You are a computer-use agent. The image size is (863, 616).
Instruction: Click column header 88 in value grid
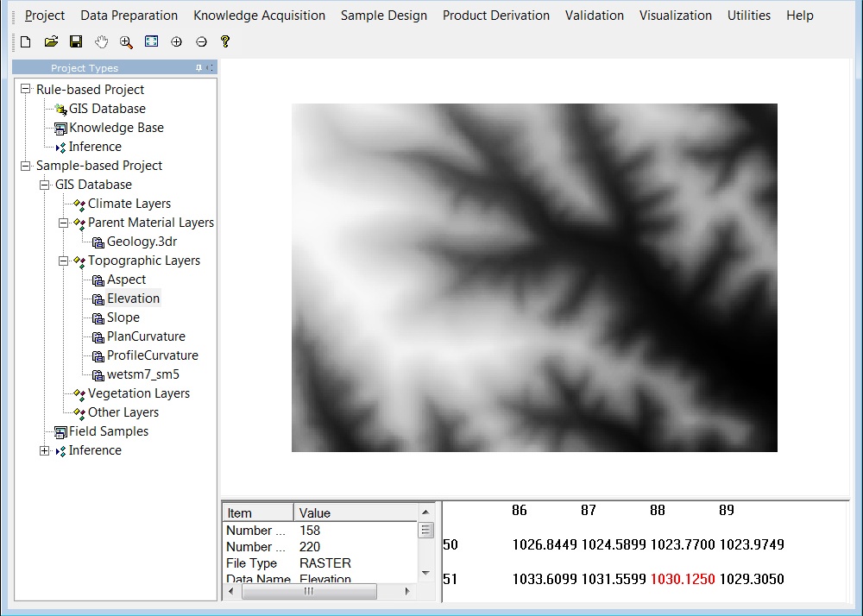(657, 511)
